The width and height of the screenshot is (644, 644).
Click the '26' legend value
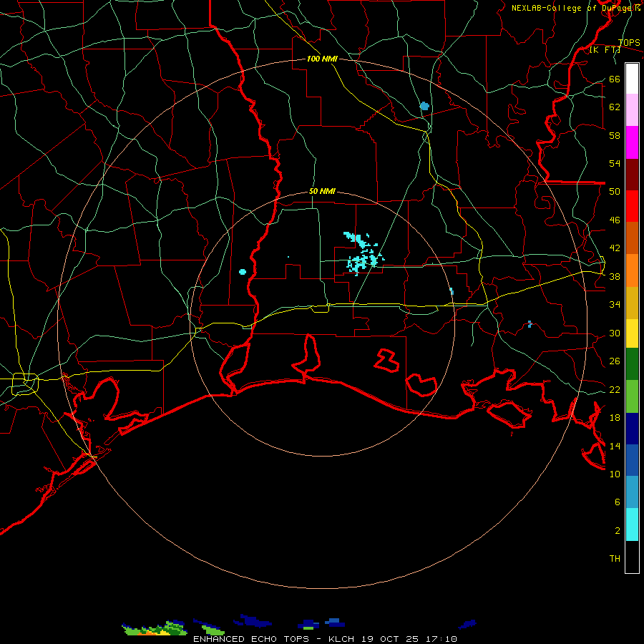tap(615, 361)
